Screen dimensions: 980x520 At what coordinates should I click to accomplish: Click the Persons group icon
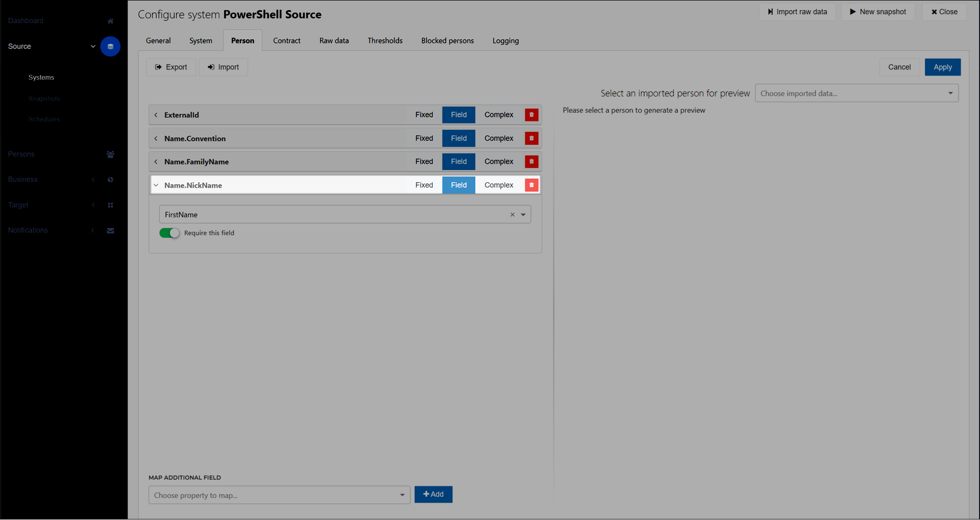coord(110,154)
